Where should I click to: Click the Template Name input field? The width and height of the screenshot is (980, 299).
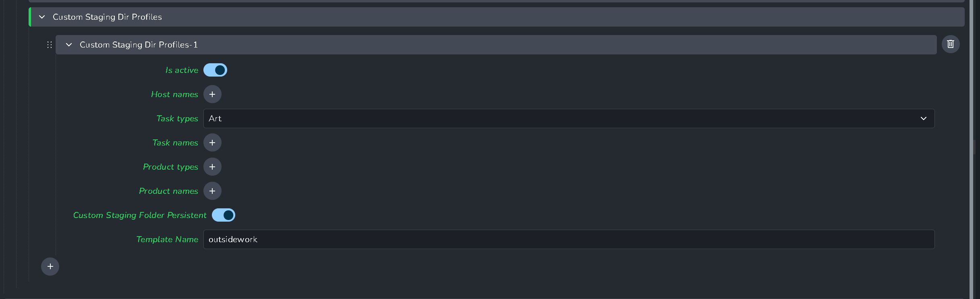[x=569, y=239]
